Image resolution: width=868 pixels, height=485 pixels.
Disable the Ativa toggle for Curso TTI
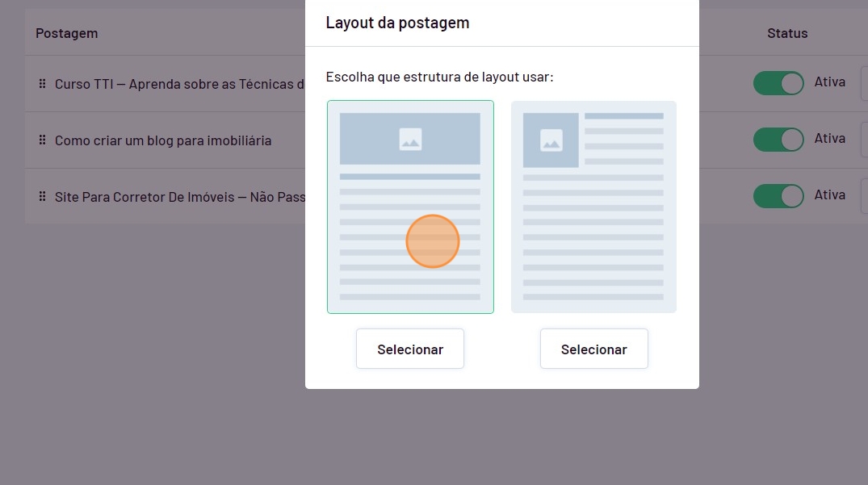(x=778, y=83)
